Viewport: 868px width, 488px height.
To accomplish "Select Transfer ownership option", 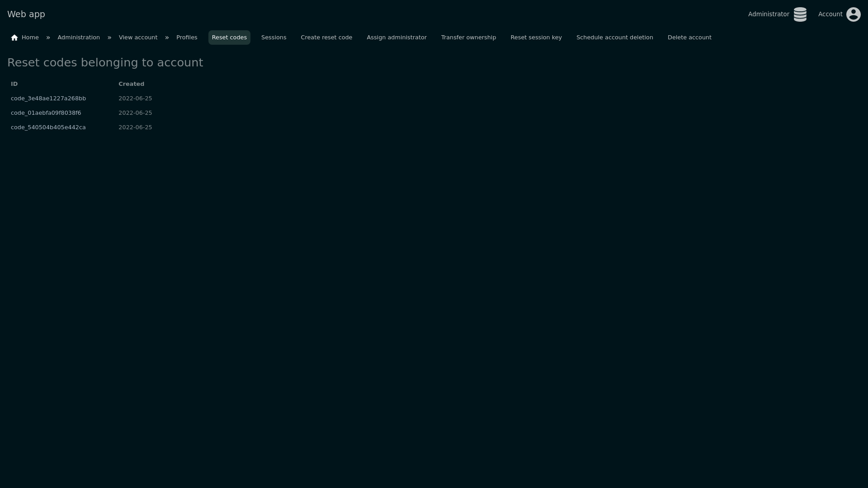I will (x=468, y=38).
